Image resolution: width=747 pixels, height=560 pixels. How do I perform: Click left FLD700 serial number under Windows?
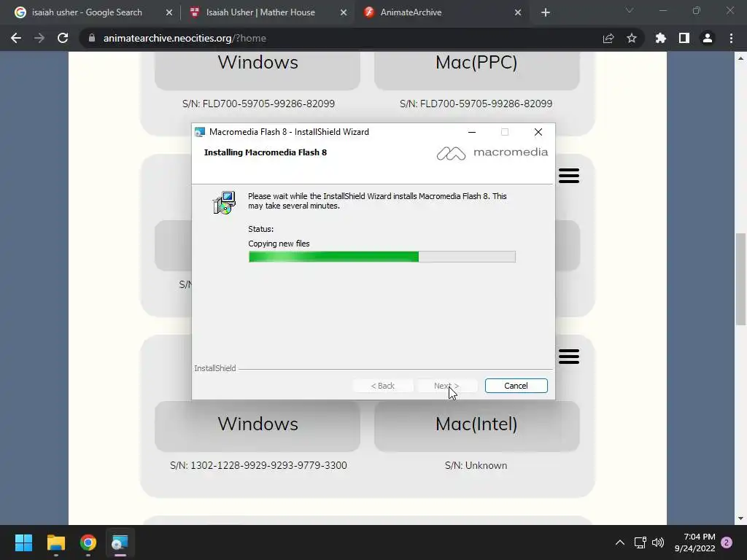point(258,104)
